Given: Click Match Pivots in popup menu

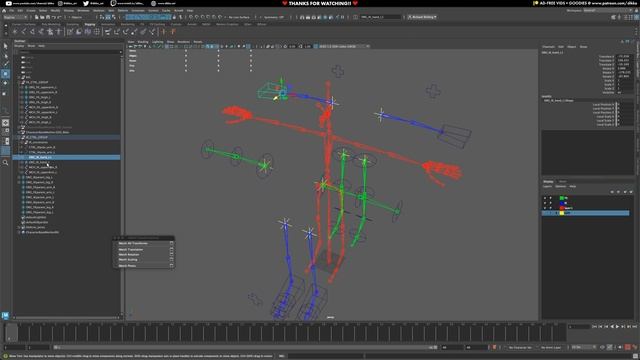Looking at the screenshot, I should [x=127, y=266].
